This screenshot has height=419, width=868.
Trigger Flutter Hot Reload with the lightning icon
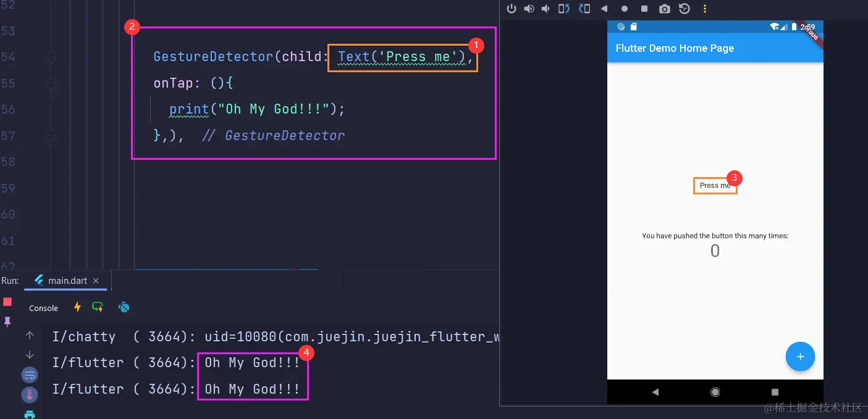(77, 307)
